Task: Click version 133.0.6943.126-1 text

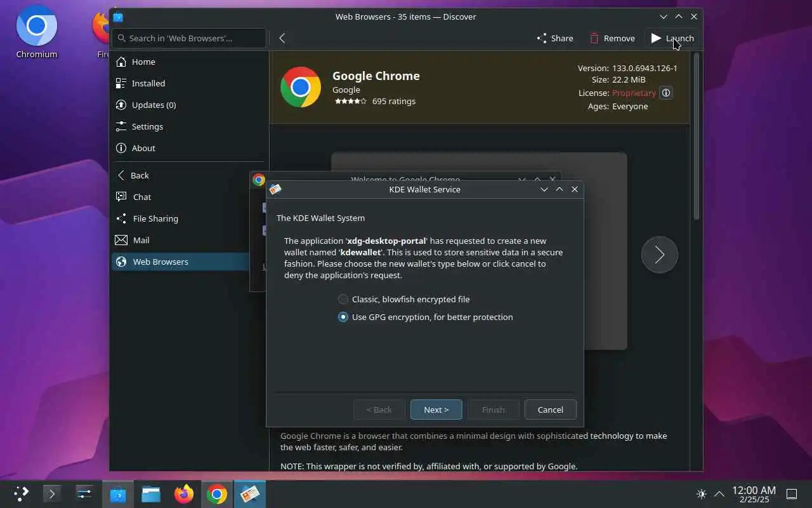Action: (x=645, y=68)
